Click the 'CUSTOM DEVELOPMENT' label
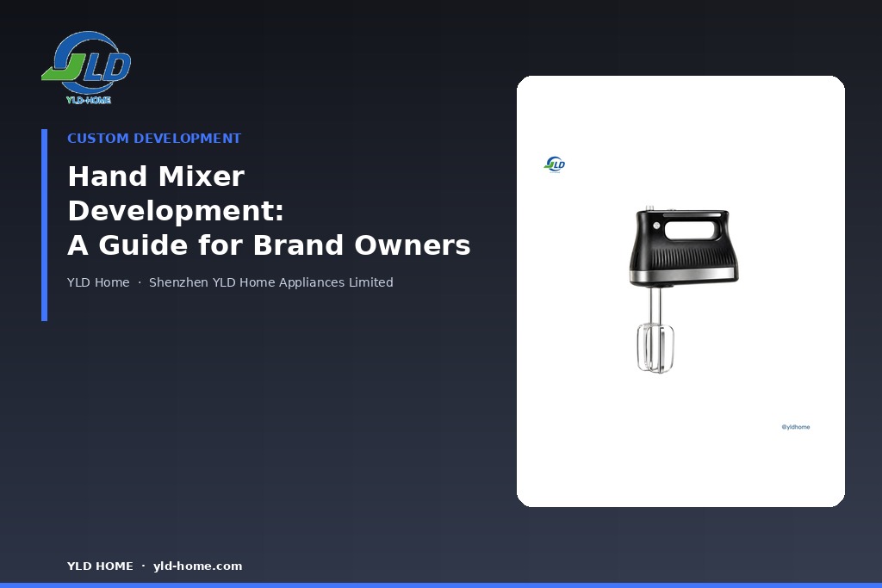The height and width of the screenshot is (588, 882). (x=154, y=139)
